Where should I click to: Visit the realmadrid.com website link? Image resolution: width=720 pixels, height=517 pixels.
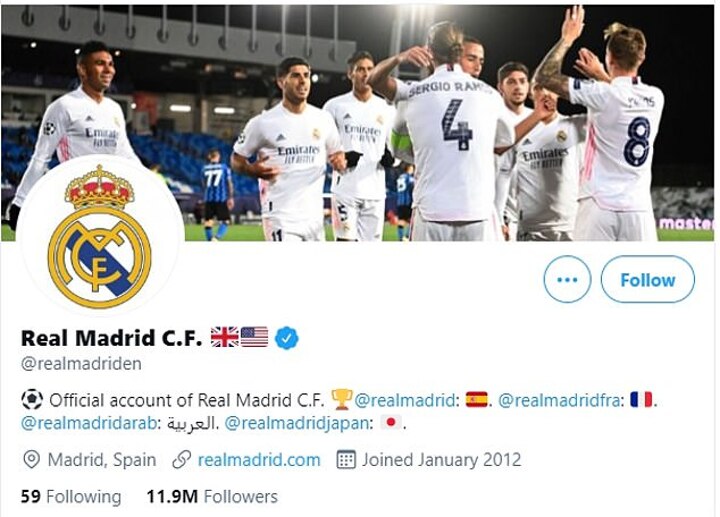pos(259,460)
